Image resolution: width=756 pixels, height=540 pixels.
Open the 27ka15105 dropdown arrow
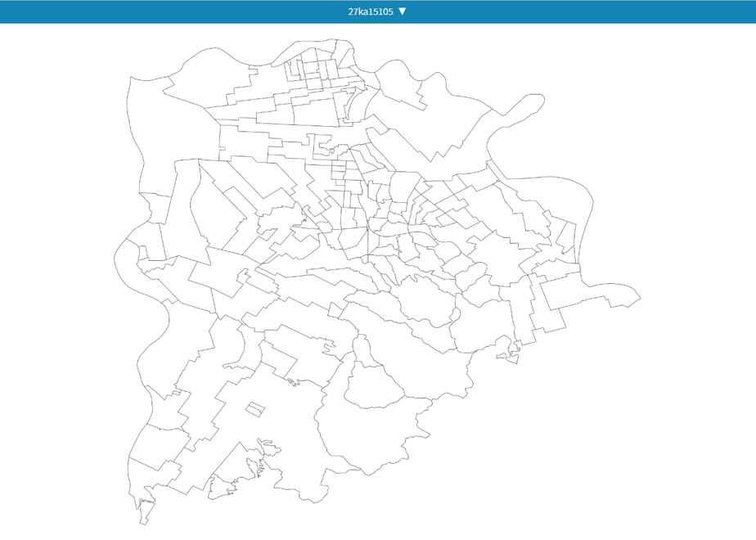[x=402, y=11]
